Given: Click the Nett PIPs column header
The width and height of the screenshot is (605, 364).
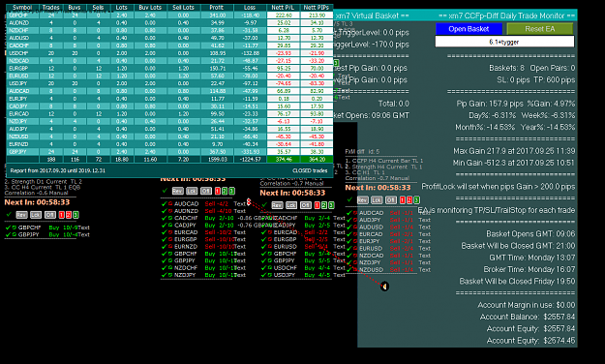Looking at the screenshot, I should tap(317, 8).
